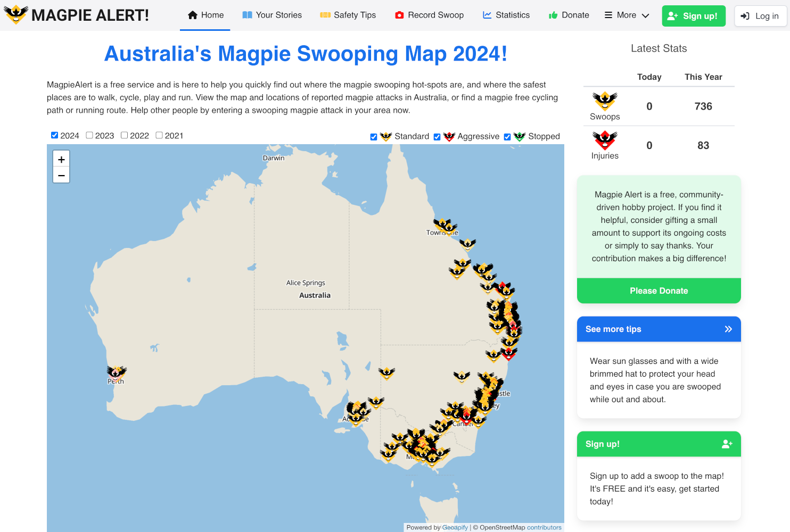This screenshot has height=532, width=790.
Task: Click the 736 swoops this year value
Action: click(x=703, y=106)
